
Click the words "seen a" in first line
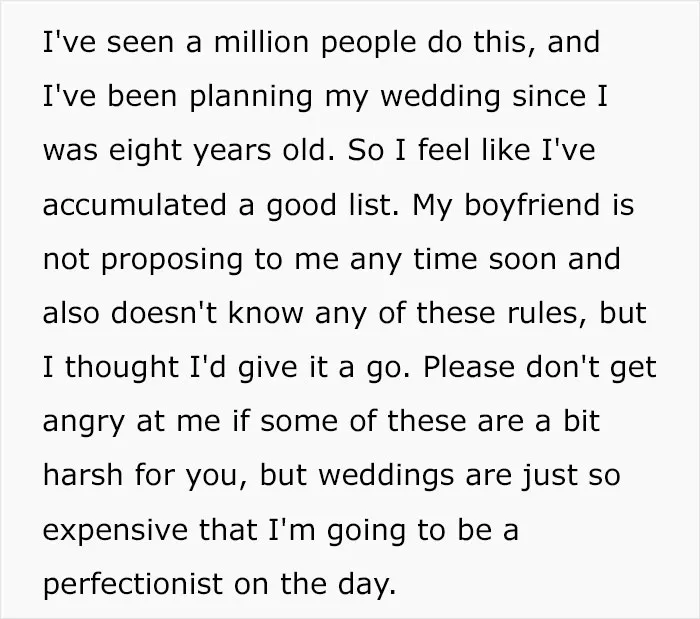tap(154, 43)
